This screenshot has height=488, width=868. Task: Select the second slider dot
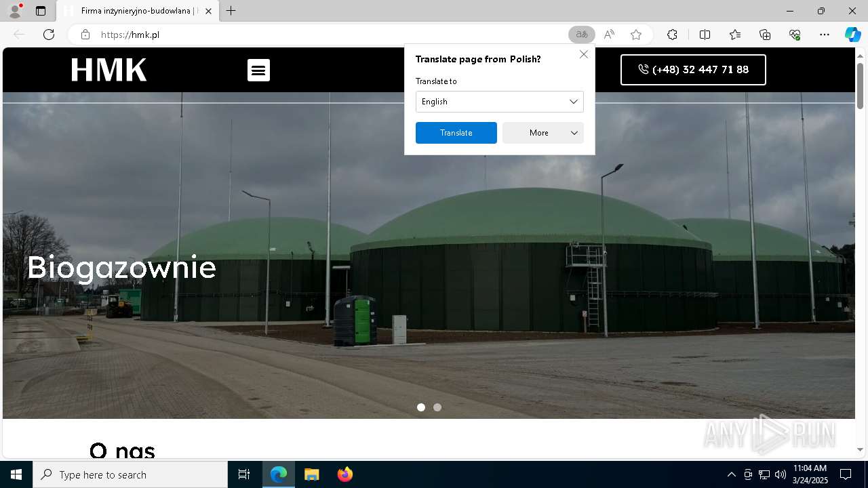tap(437, 407)
